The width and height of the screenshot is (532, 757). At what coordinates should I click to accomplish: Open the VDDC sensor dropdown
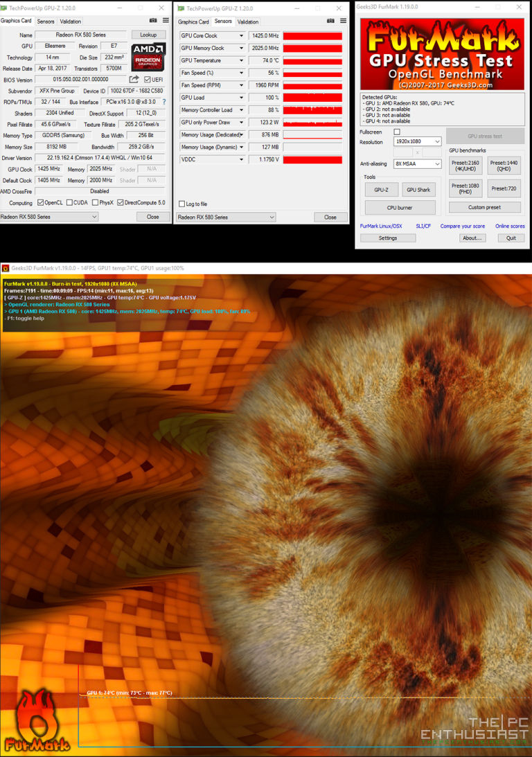point(241,159)
